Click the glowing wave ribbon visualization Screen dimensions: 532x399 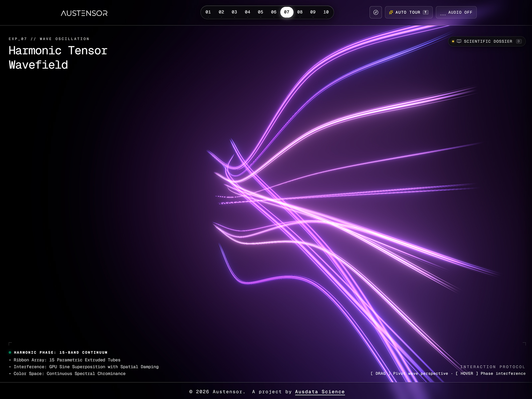click(x=332, y=206)
